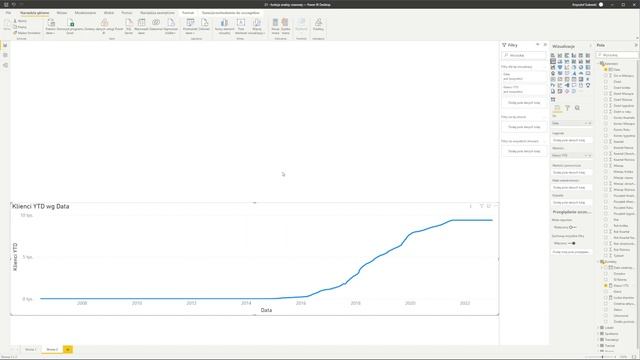Open the Format paint-roller tab in Wizualizacje
Viewport: 640px width, 360px height.
(567, 108)
